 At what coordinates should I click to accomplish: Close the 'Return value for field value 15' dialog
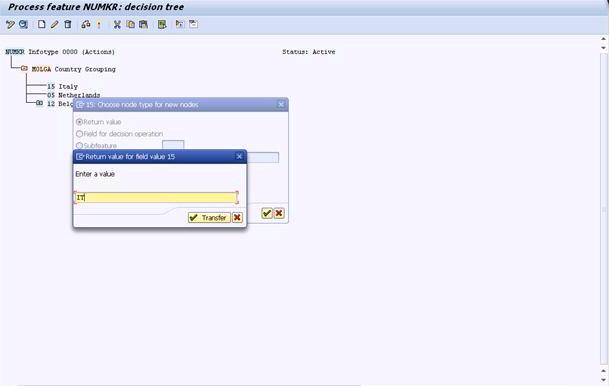pyautogui.click(x=239, y=156)
